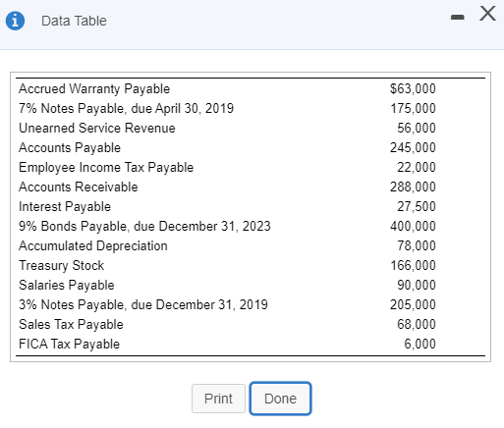The width and height of the screenshot is (504, 428).
Task: Select Interest Payable label
Action: click(65, 207)
